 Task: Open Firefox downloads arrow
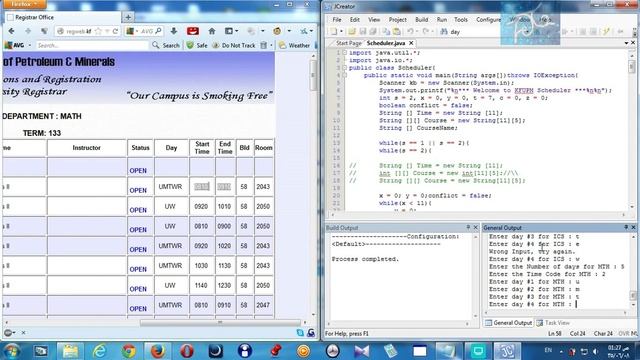pyautogui.click(x=173, y=31)
